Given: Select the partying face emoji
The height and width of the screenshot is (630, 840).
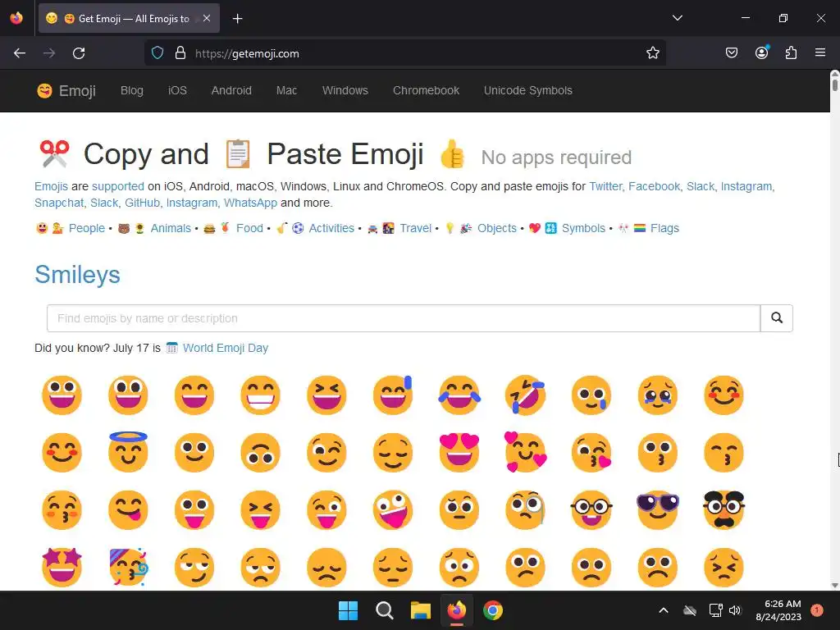Looking at the screenshot, I should pyautogui.click(x=128, y=568).
